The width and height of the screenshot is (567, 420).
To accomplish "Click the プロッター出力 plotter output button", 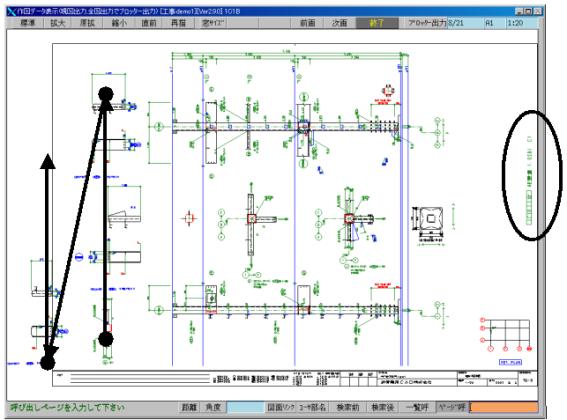I will coord(426,23).
